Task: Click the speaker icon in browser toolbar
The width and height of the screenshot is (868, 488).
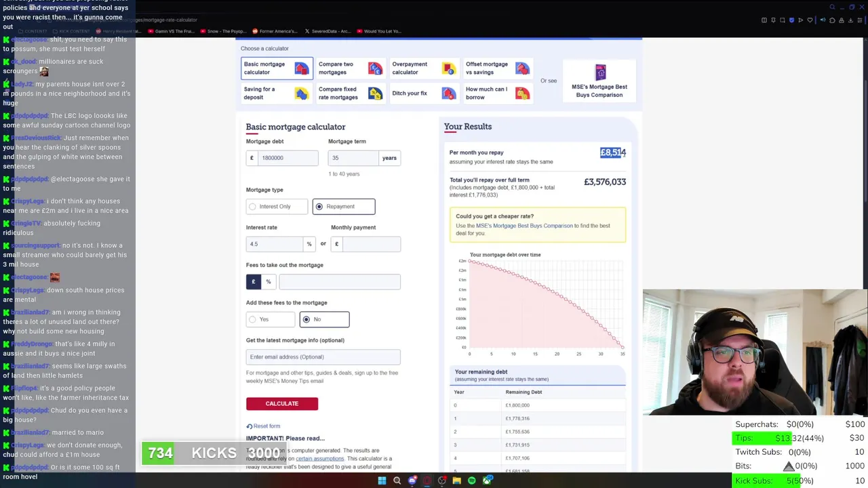Action: click(x=823, y=20)
